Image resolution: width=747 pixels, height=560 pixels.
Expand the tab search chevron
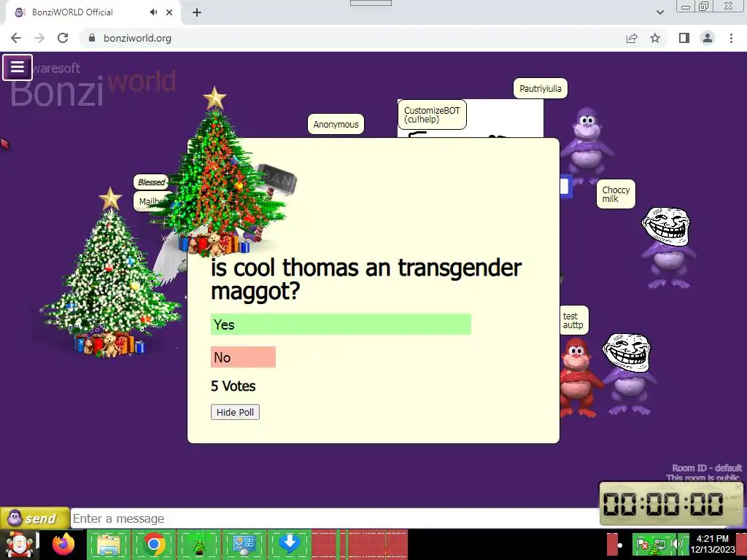coord(659,12)
